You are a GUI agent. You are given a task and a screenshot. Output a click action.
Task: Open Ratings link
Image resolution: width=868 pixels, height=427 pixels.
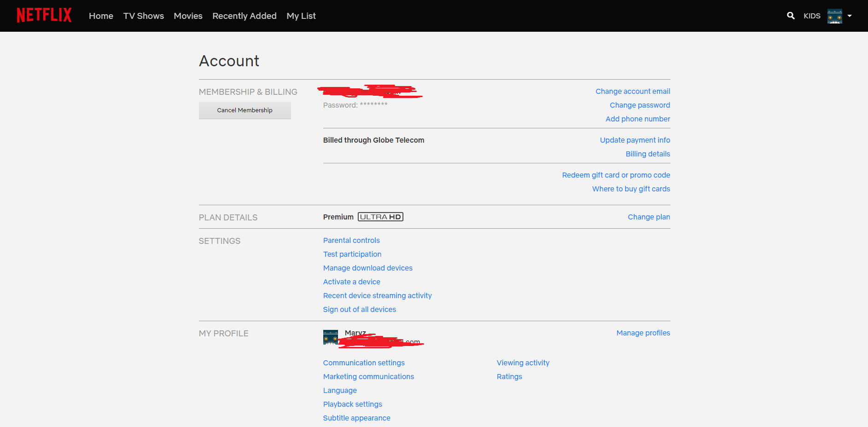coord(509,376)
